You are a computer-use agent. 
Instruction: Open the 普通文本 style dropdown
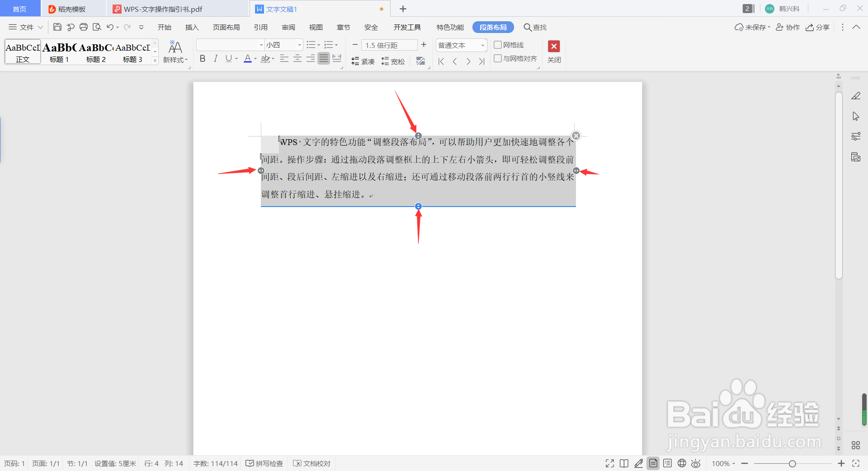pos(483,45)
